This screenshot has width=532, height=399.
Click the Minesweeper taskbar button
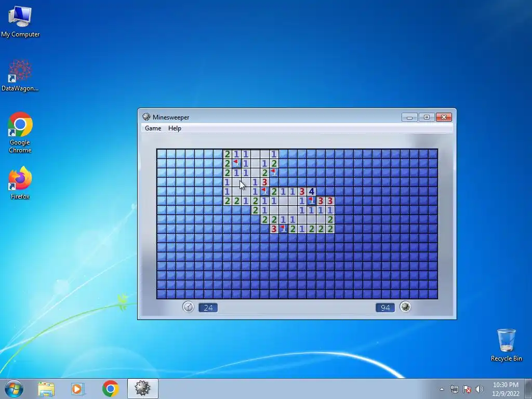click(142, 389)
